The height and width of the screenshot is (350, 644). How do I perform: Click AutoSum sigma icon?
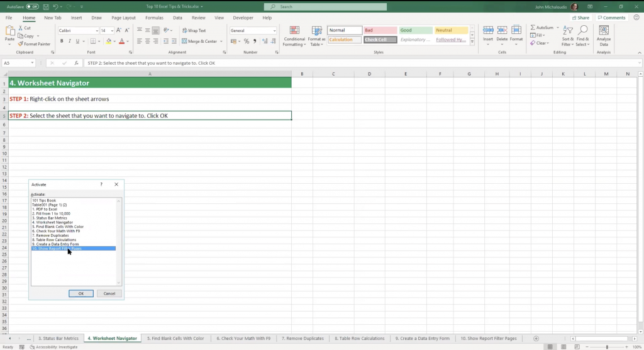pos(533,28)
